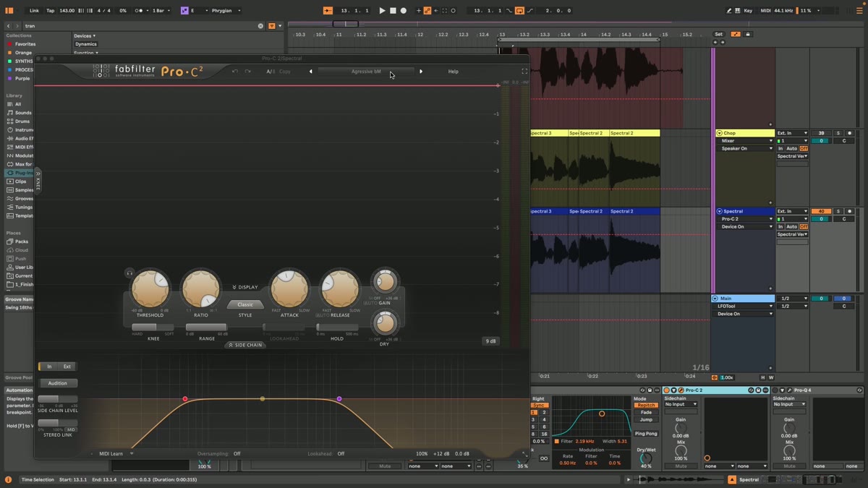Select Favorites in Collections
The width and height of the screenshot is (868, 488).
coord(25,44)
